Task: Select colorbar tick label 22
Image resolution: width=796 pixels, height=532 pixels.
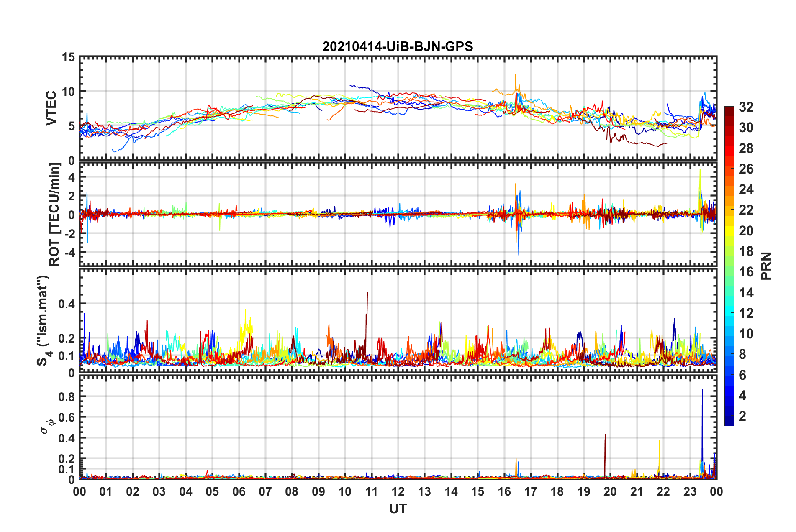Action: [x=746, y=210]
